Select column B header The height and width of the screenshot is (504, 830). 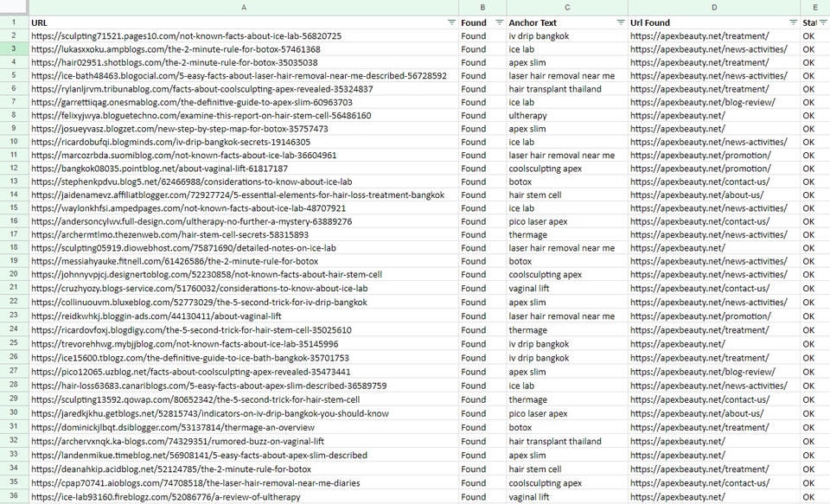pos(482,8)
